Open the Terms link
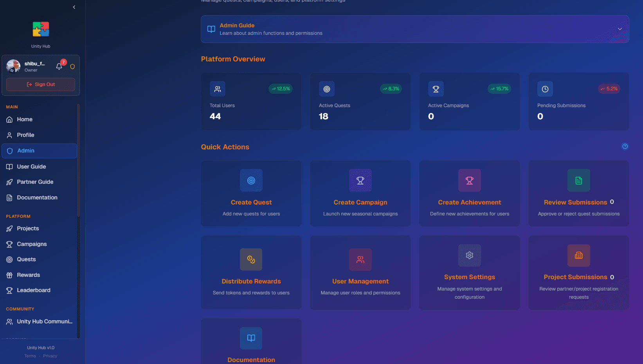 (30, 356)
